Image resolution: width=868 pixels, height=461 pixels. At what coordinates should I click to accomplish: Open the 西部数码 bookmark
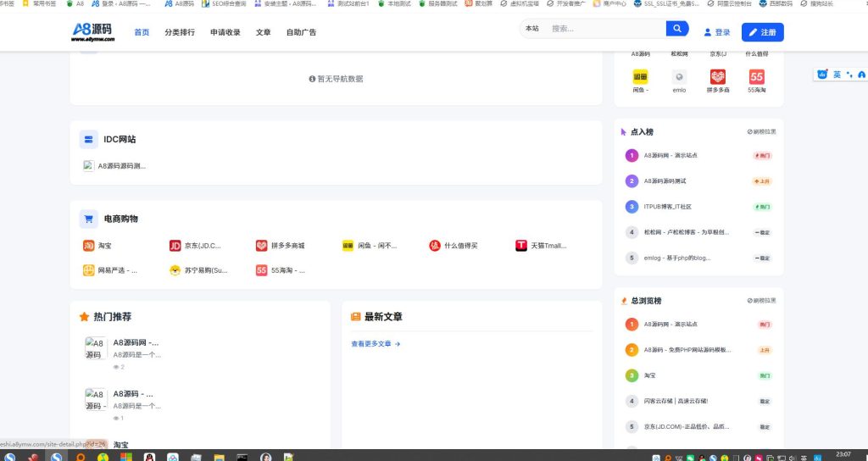pyautogui.click(x=776, y=3)
